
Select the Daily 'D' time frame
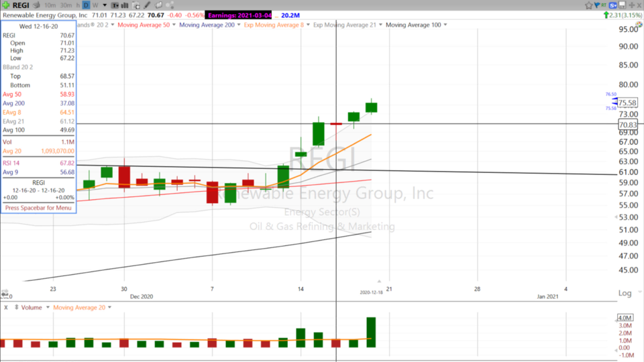(87, 5)
